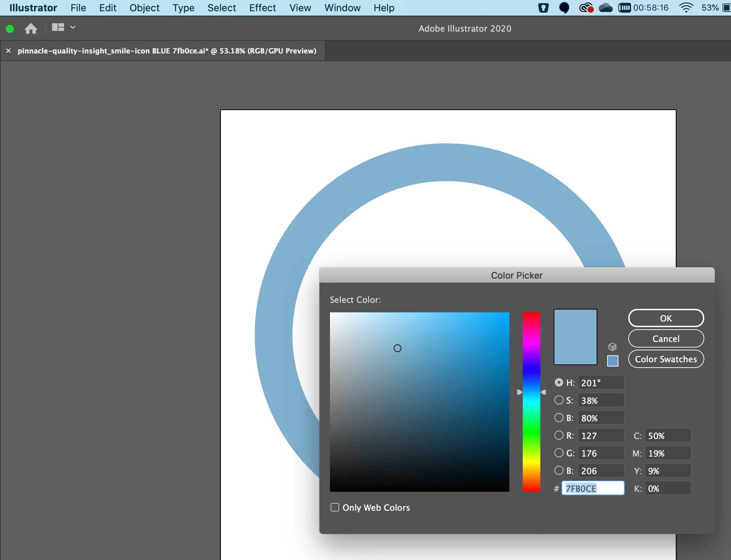
Task: Enable the Only Web Colors checkbox
Action: coord(335,507)
